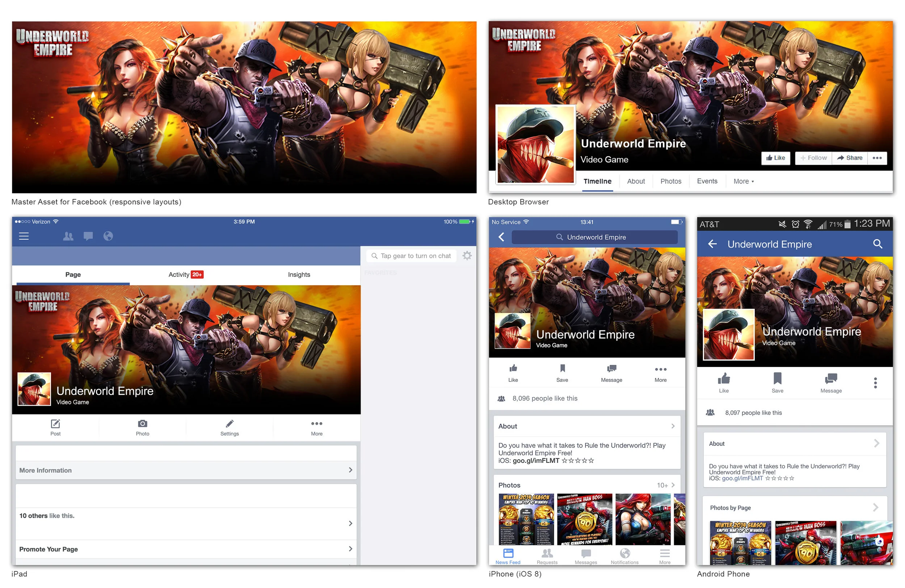Open Million Man Boss photo on iPhone
The height and width of the screenshot is (588, 905).
tap(584, 519)
